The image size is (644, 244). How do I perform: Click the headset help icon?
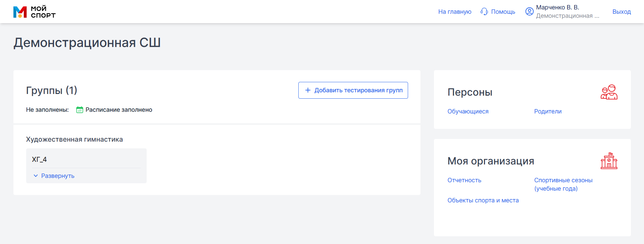click(x=484, y=12)
